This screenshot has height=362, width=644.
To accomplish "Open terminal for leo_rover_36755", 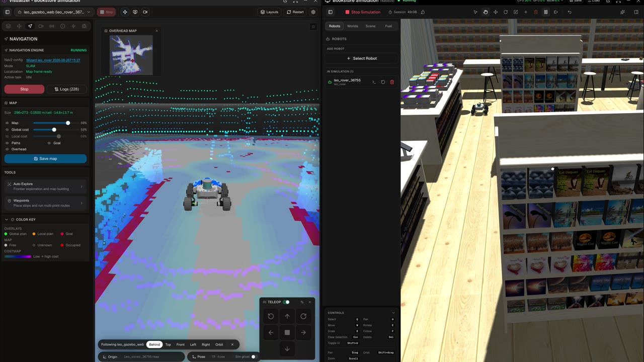I will [x=374, y=82].
